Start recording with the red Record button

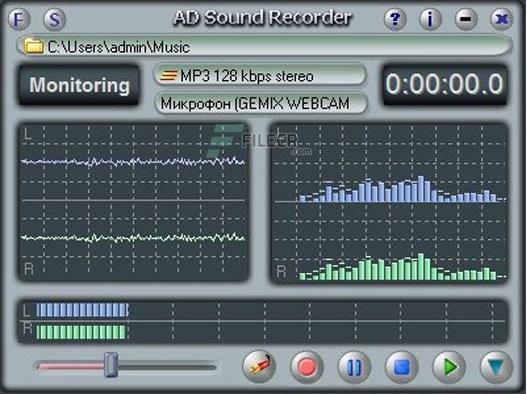[x=307, y=367]
